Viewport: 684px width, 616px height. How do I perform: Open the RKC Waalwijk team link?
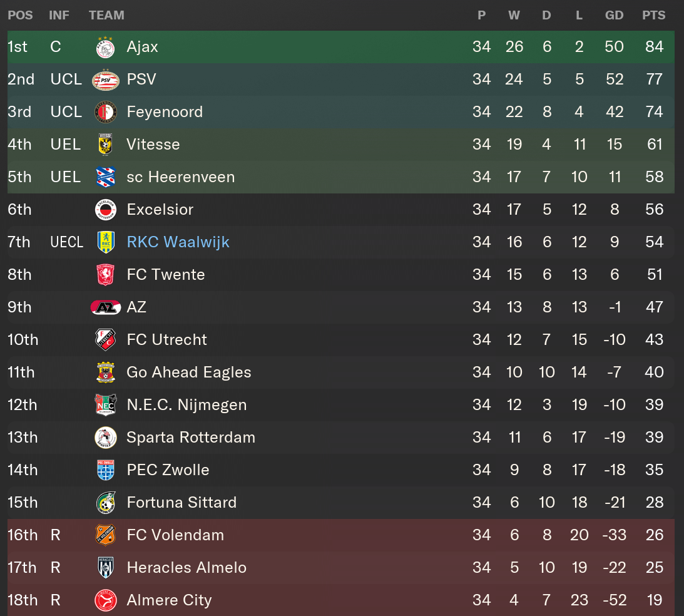(x=178, y=242)
